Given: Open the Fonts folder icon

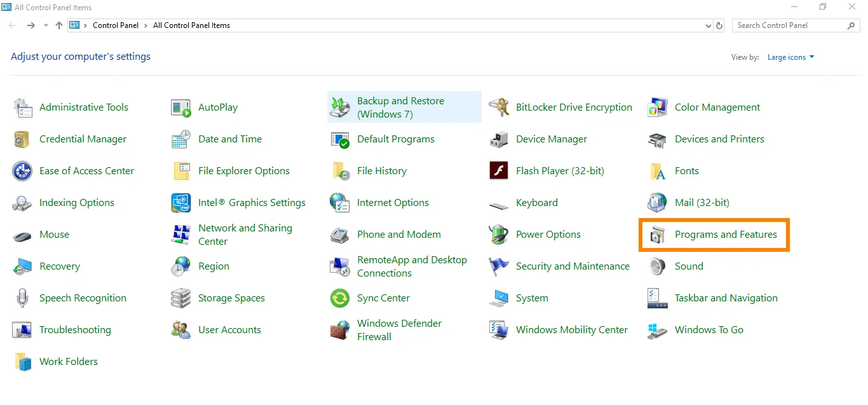Looking at the screenshot, I should coord(658,171).
